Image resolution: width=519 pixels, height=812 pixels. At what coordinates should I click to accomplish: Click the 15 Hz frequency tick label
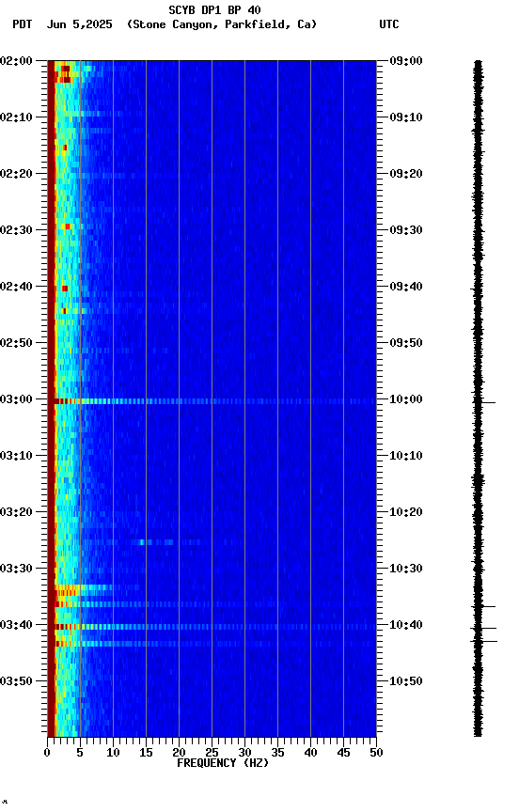tap(146, 753)
